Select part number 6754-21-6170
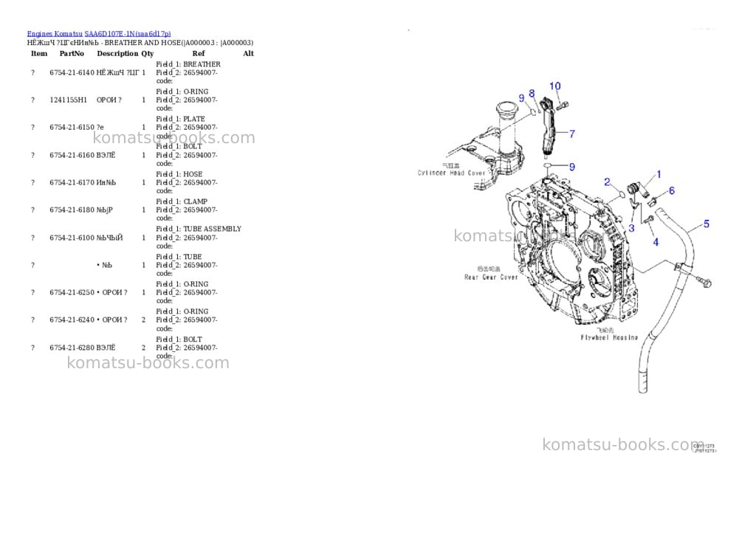 coord(72,183)
